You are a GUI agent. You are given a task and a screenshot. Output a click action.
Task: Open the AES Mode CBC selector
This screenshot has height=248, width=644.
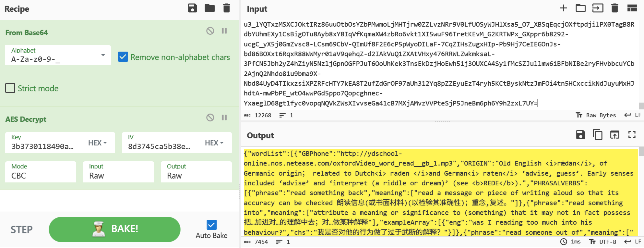click(41, 172)
